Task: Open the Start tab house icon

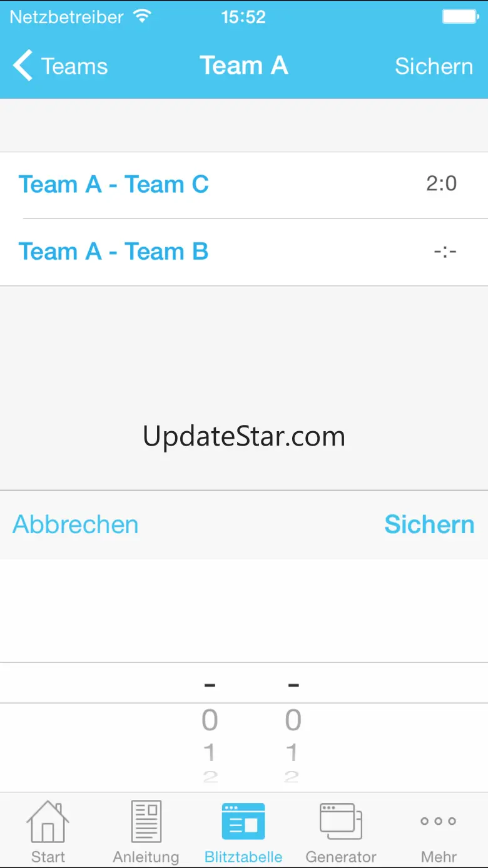Action: (48, 821)
